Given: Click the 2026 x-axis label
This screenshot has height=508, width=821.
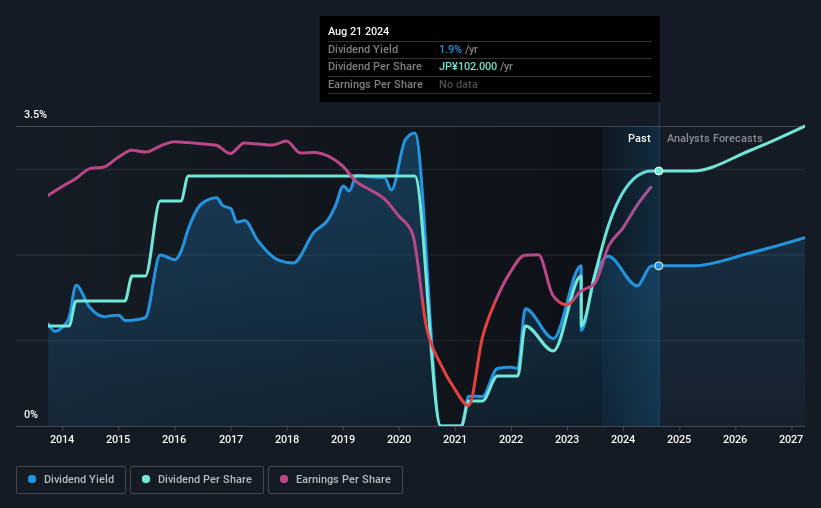Looking at the screenshot, I should pyautogui.click(x=735, y=439).
